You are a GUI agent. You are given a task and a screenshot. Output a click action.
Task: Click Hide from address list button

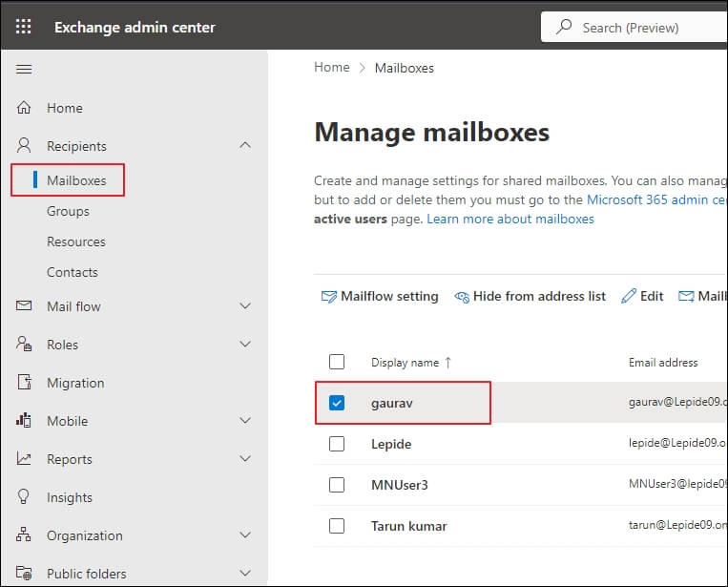pyautogui.click(x=530, y=296)
